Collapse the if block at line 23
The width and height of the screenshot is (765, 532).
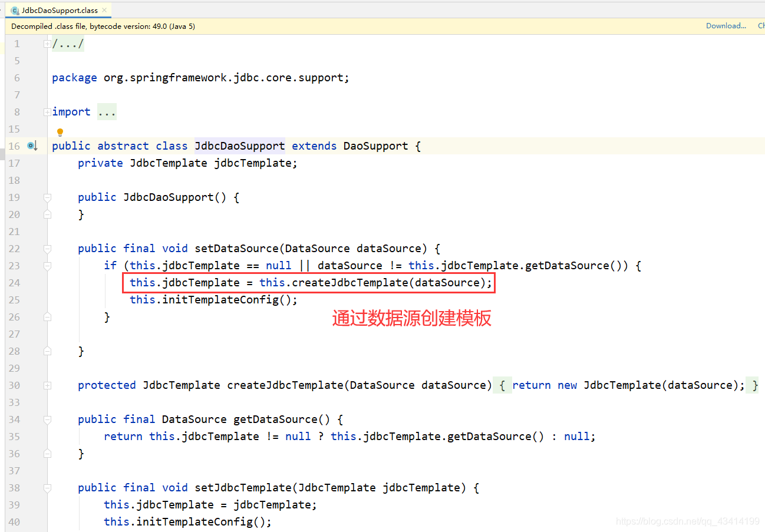(x=47, y=266)
